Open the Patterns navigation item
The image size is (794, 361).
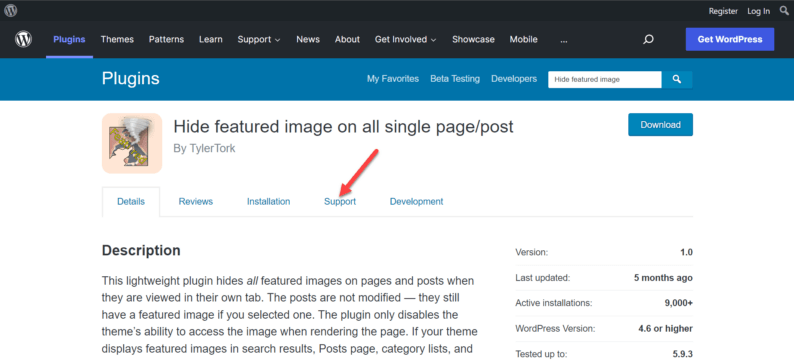click(x=166, y=39)
